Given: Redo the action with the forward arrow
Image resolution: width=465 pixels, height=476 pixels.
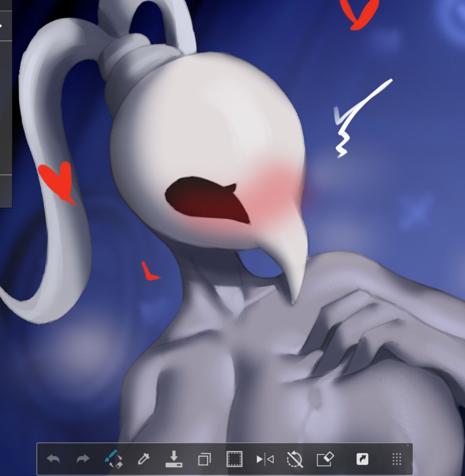Looking at the screenshot, I should click(x=83, y=459).
